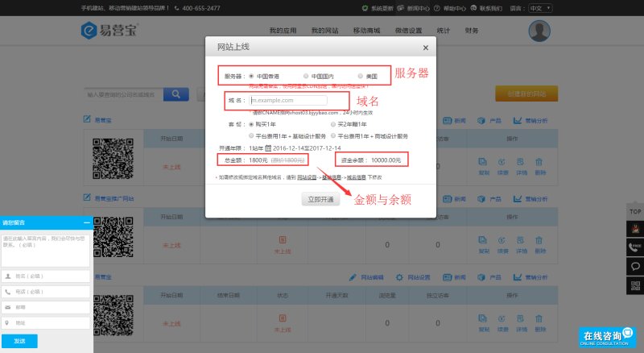
Task: Click the QR code icon in right sidebar
Action: pyautogui.click(x=634, y=285)
